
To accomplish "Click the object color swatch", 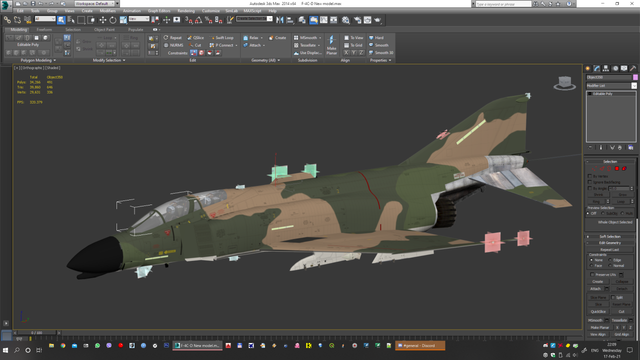I will (x=635, y=77).
